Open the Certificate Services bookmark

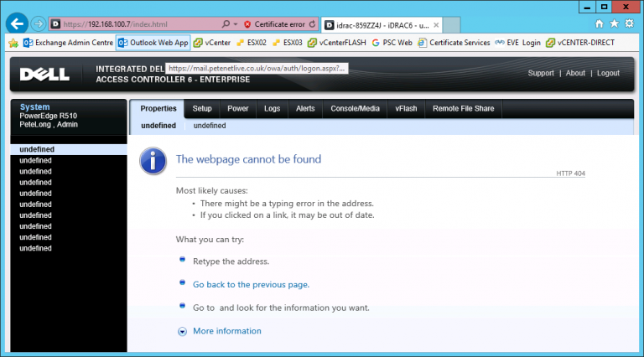[x=454, y=43]
